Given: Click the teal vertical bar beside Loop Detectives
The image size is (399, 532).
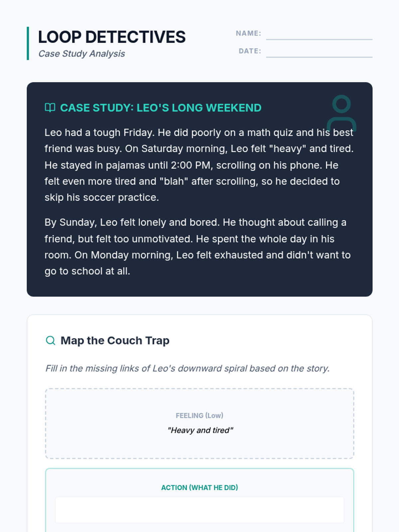Looking at the screenshot, I should coord(28,43).
